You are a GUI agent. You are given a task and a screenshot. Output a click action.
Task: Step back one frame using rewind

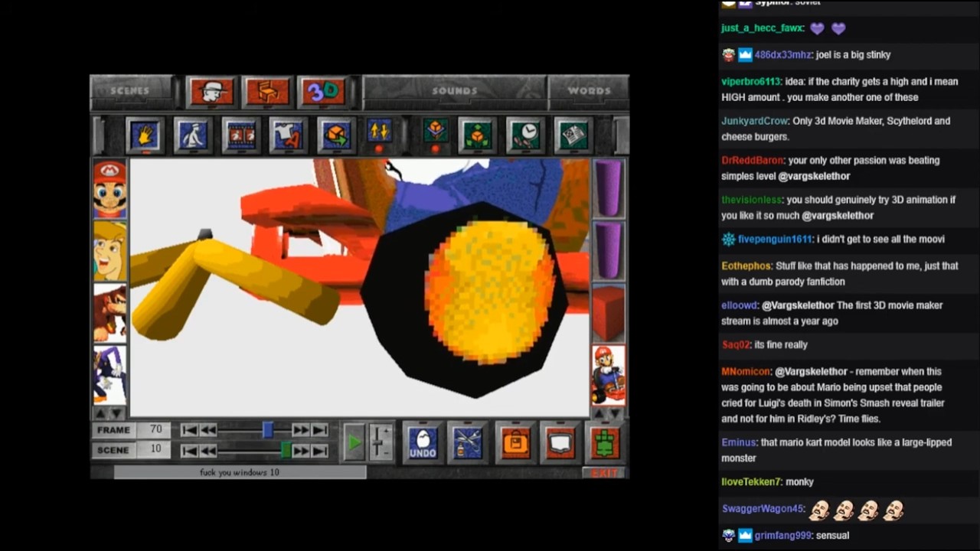pyautogui.click(x=207, y=431)
